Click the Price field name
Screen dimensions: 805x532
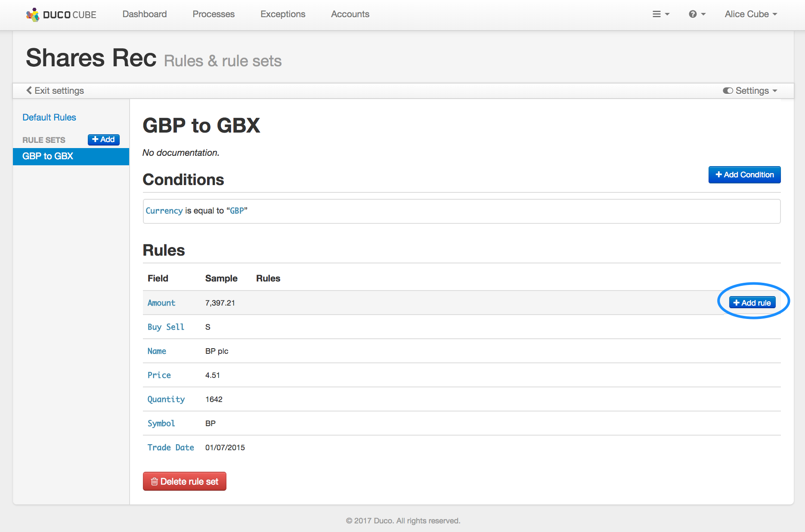159,375
